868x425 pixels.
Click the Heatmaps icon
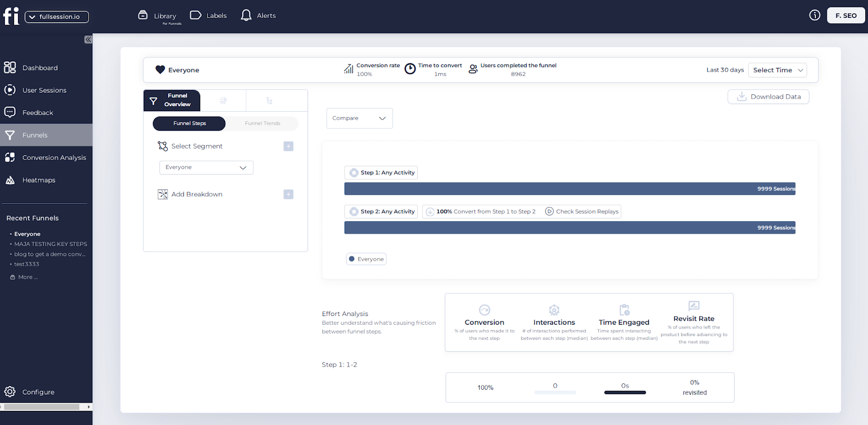coord(10,180)
